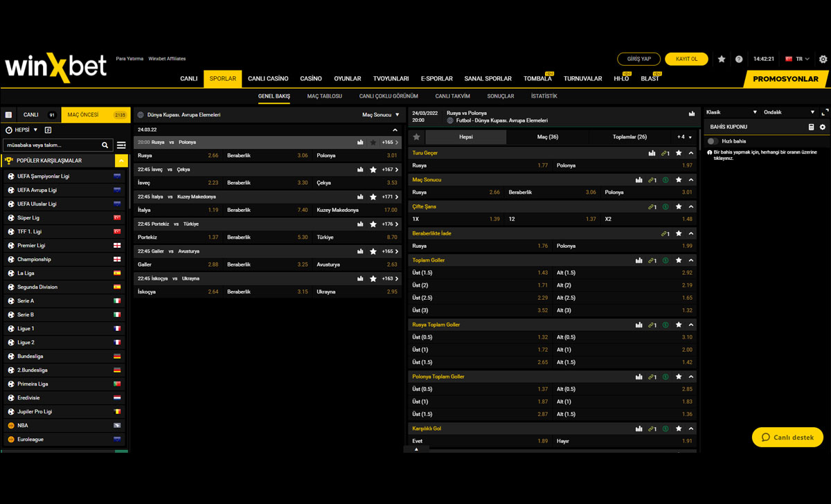Open stats chart for Rusya Toplam Goller
831x504 pixels.
coord(638,325)
